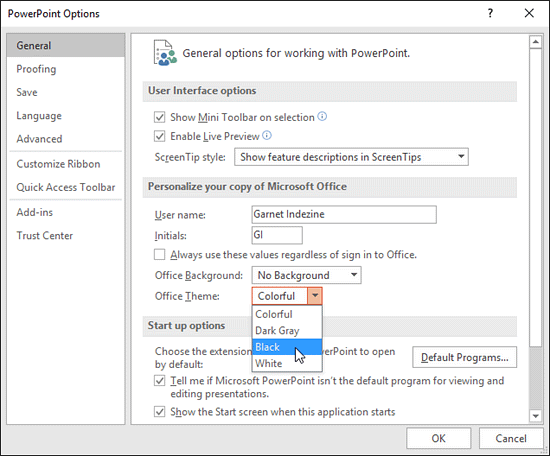Go to Customize Ribbon settings
Viewport: 550px width, 456px height.
pyautogui.click(x=66, y=164)
